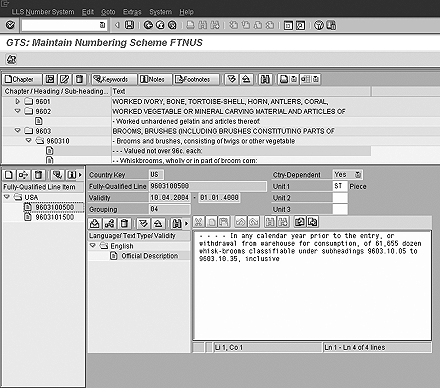440x388 pixels.
Task: Collapse the 9603 heading node
Action: [18, 131]
